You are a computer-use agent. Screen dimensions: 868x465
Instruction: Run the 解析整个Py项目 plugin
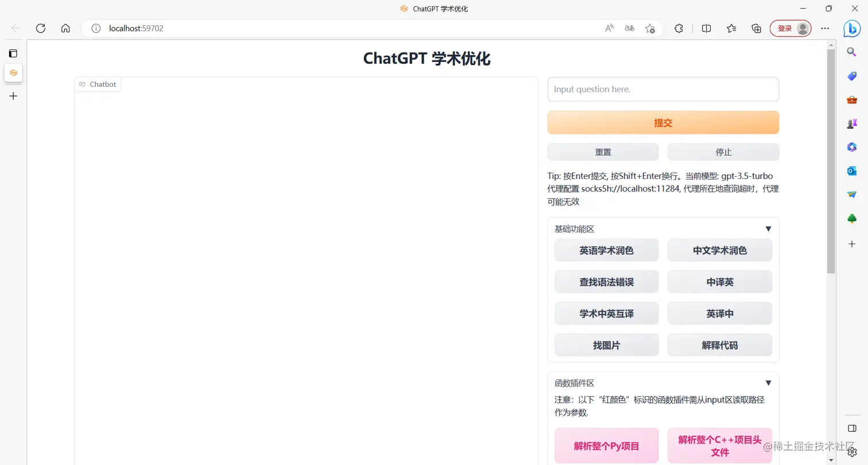606,445
